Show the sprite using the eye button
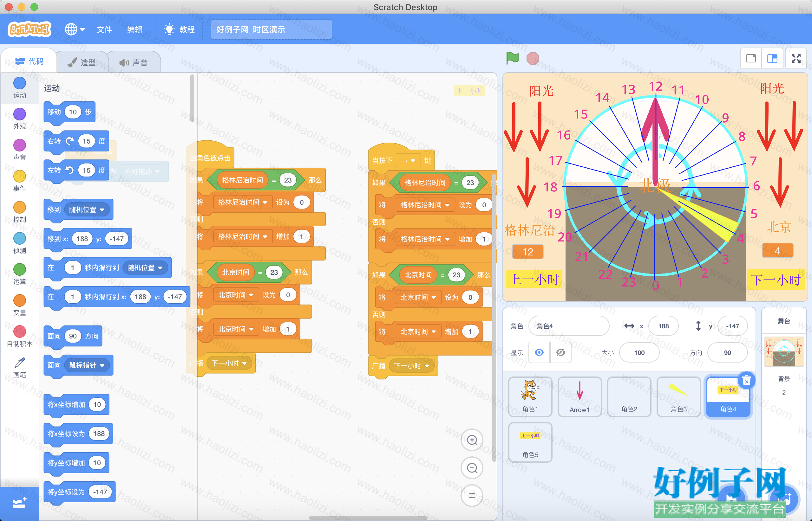 [x=539, y=352]
